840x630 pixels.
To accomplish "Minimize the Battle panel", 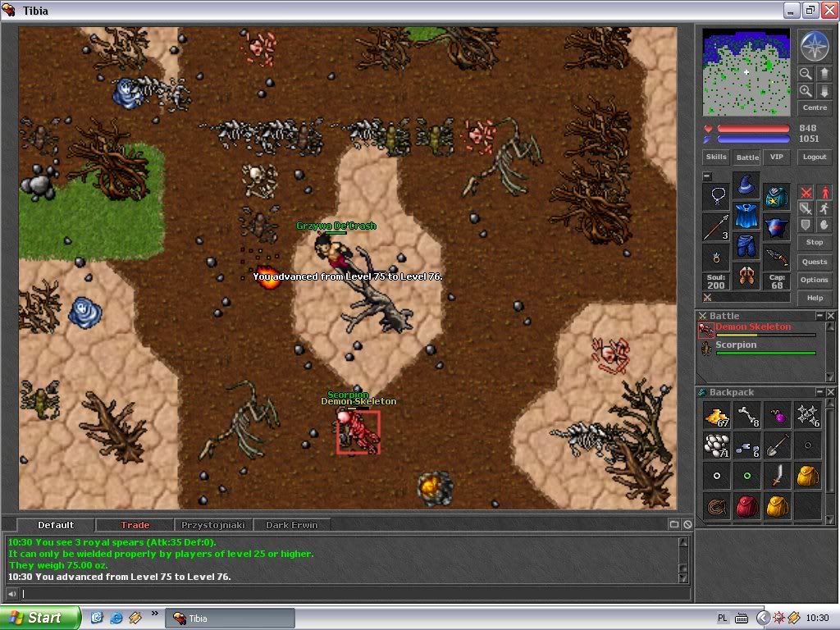I will click(x=819, y=316).
